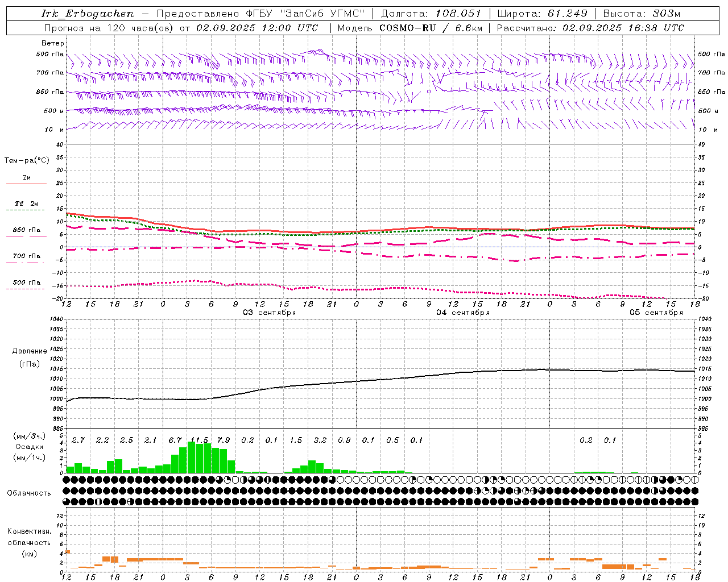728x582 pixels.
Task: Click the 2.1 precipitation total
Action: (x=151, y=440)
